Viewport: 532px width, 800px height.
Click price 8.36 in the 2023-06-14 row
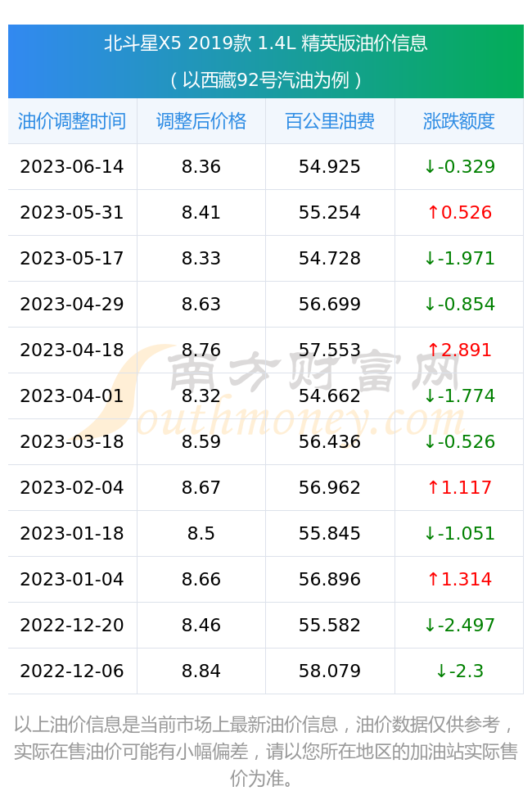201,167
